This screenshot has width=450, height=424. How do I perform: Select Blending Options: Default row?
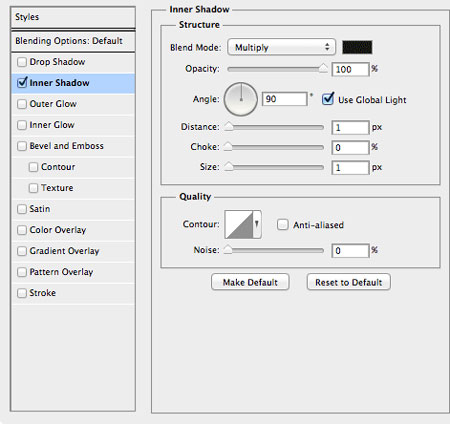pos(73,41)
